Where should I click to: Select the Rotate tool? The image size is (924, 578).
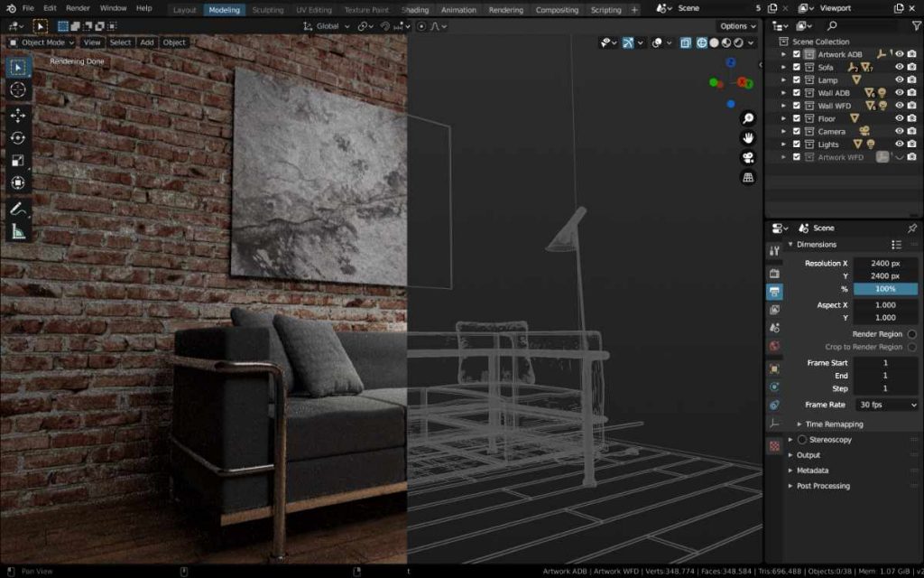coord(18,138)
